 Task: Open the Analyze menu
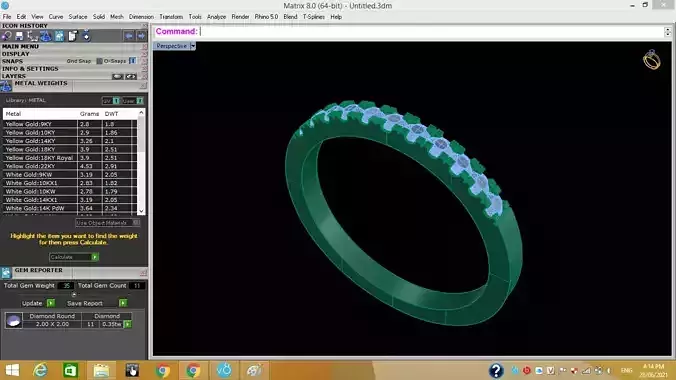tap(216, 17)
